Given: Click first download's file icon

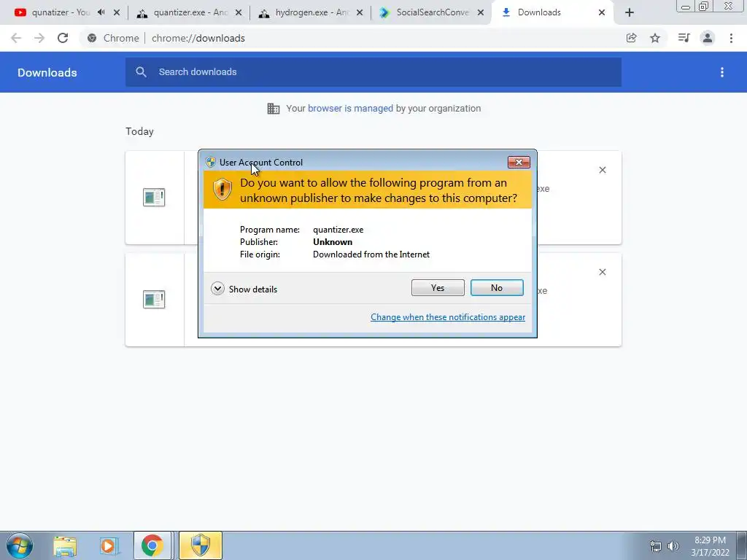Looking at the screenshot, I should pyautogui.click(x=154, y=197).
